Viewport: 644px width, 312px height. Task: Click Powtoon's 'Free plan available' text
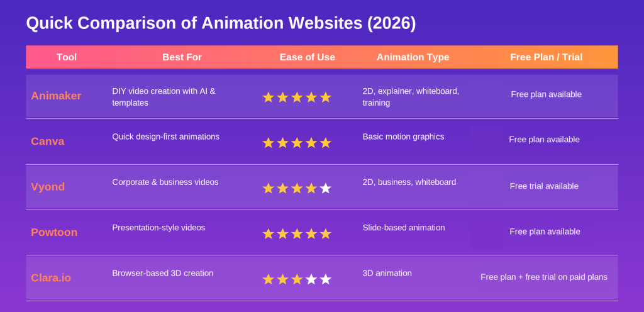point(545,231)
